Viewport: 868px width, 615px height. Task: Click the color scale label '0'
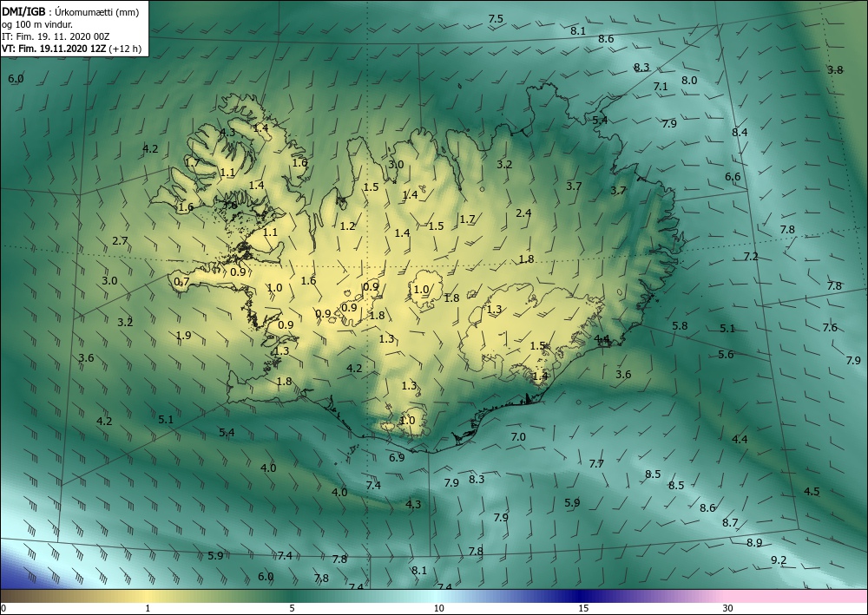pos(3,608)
